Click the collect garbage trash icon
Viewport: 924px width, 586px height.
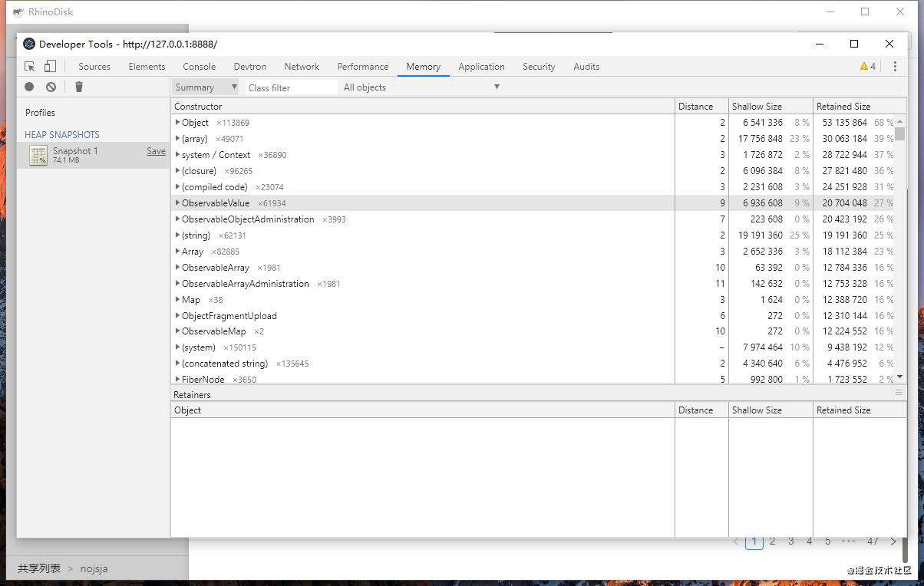tap(78, 87)
